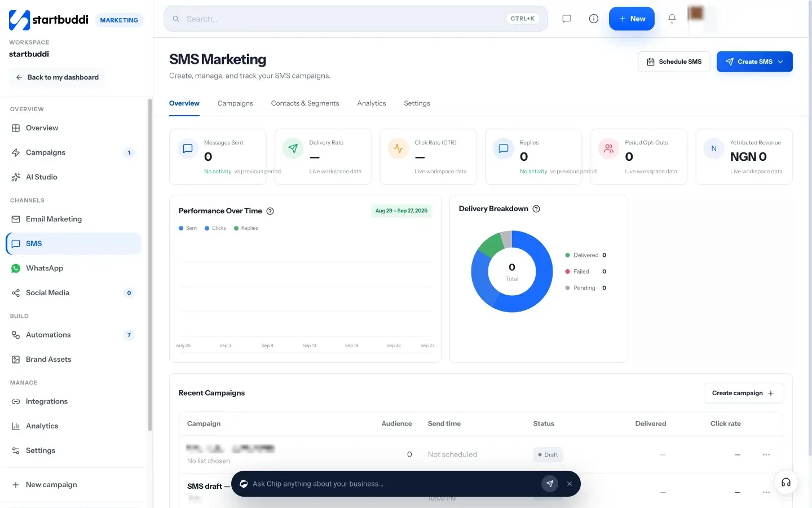The image size is (812, 508).
Task: Open the headset support widget
Action: 786,483
